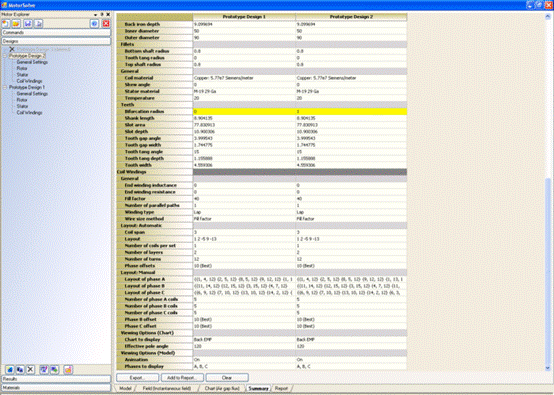Select Coil Windings under Prototype Design 2
Image resolution: width=554 pixels, height=395 pixels.
29,81
